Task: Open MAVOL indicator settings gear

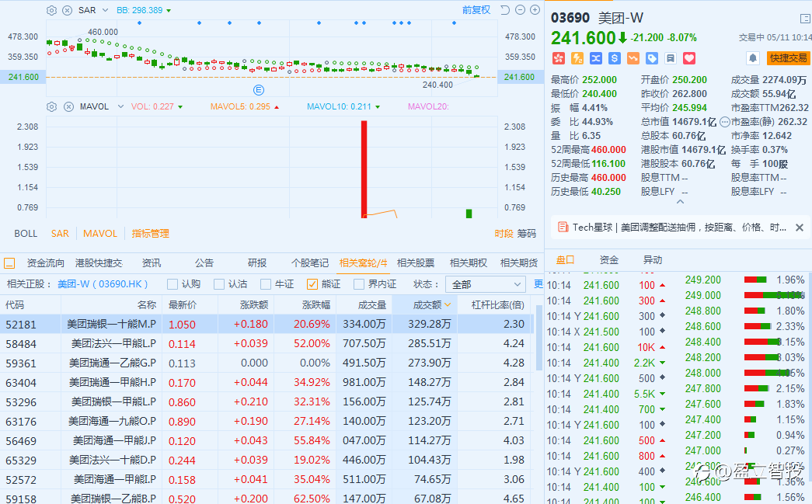Action: click(51, 106)
